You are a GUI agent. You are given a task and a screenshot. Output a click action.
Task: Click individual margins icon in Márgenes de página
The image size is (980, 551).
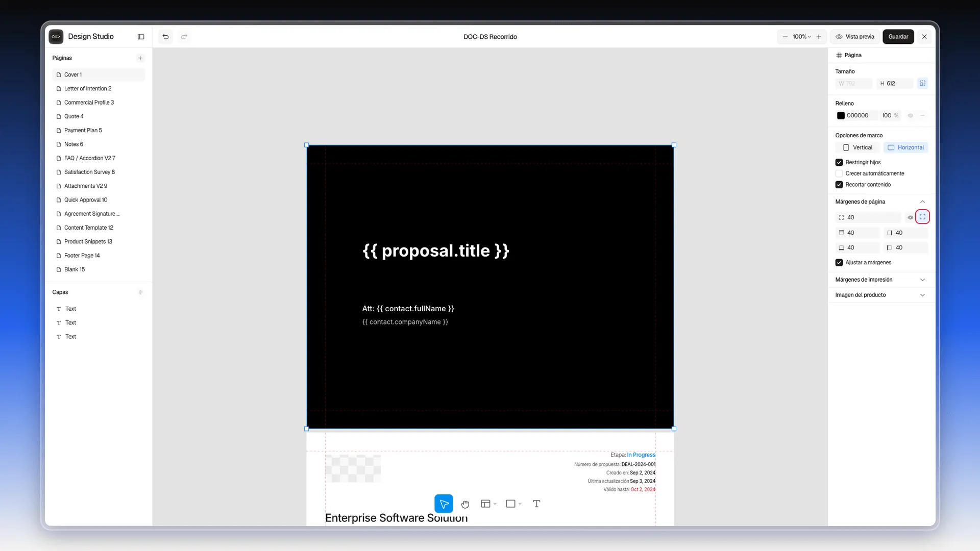[922, 217]
